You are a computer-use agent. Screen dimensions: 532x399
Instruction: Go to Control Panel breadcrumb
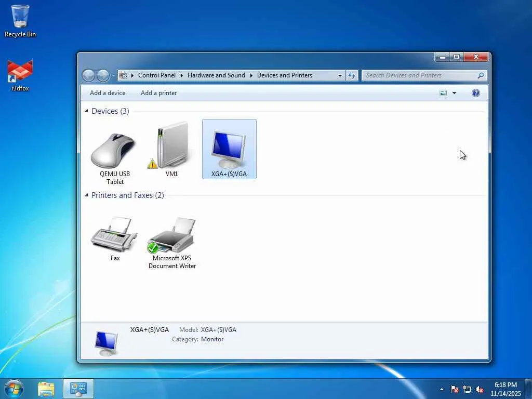pos(157,75)
